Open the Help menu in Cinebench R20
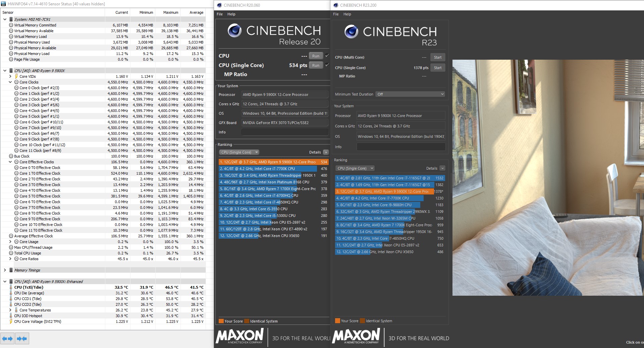644x348 pixels. click(231, 14)
